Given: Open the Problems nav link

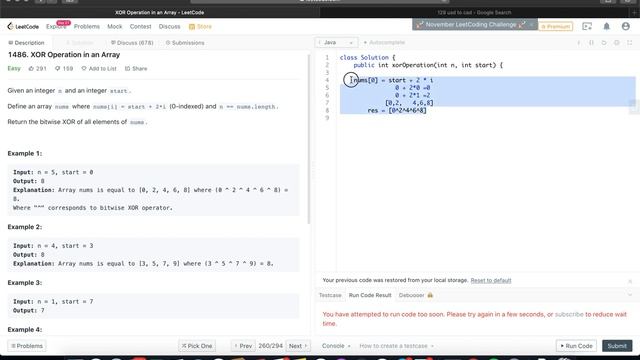Looking at the screenshot, I should (87, 27).
